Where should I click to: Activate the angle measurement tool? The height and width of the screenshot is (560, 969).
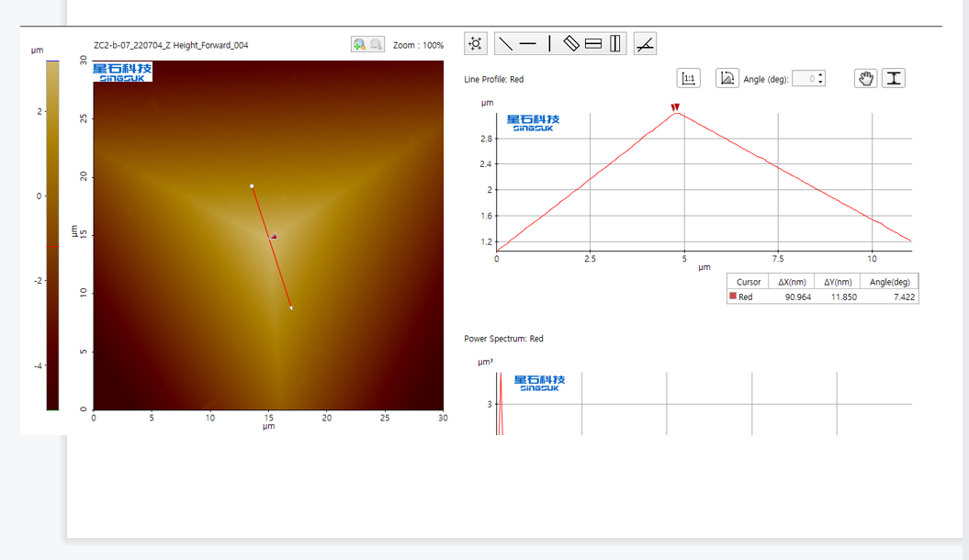click(645, 43)
